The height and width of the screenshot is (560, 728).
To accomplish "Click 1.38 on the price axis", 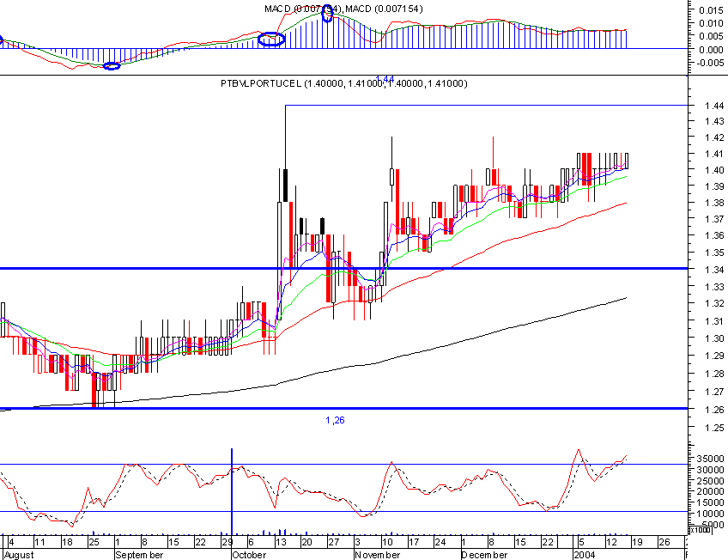I will [x=714, y=203].
